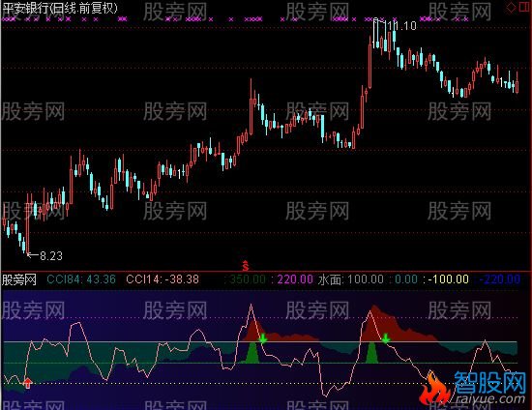Click the red S marker on the divider
This screenshot has height=410, width=532.
(x=246, y=266)
